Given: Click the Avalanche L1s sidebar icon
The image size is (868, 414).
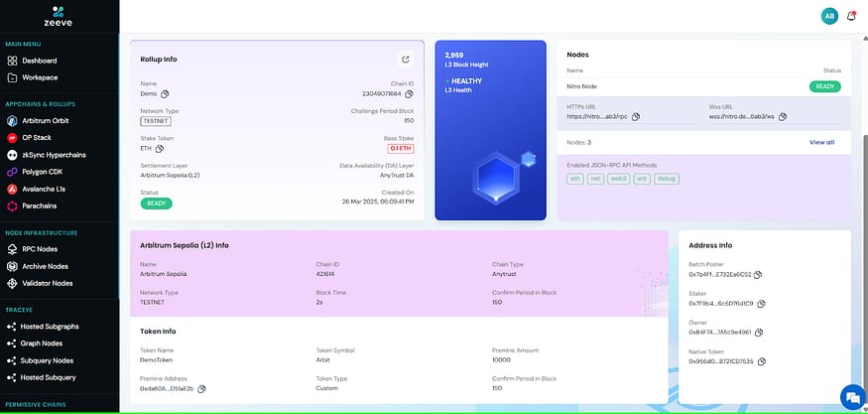Looking at the screenshot, I should coord(12,189).
